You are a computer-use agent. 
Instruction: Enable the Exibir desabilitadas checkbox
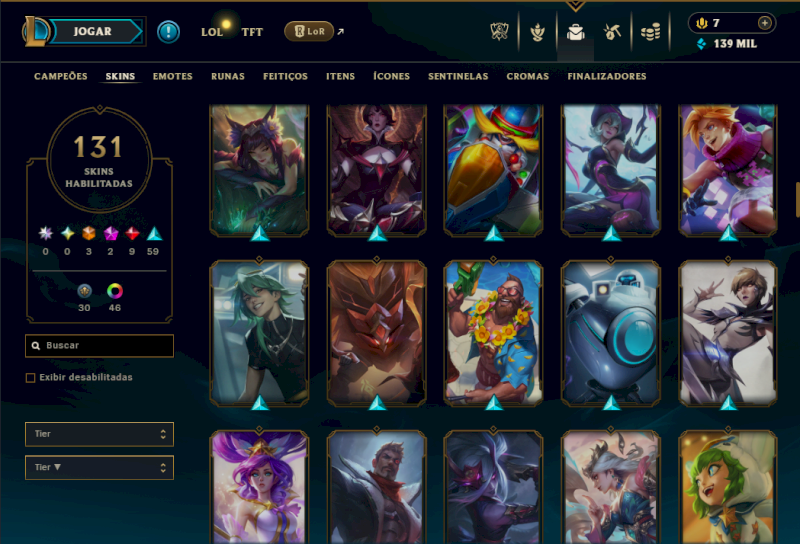click(x=31, y=378)
